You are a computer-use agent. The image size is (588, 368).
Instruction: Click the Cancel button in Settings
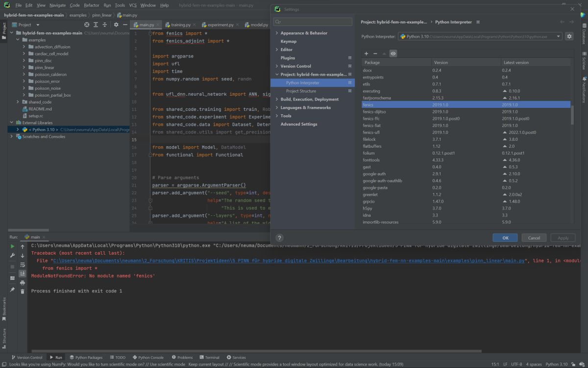(534, 237)
